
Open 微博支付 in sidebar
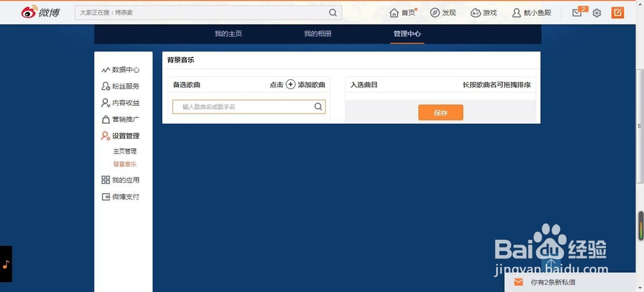pos(121,197)
